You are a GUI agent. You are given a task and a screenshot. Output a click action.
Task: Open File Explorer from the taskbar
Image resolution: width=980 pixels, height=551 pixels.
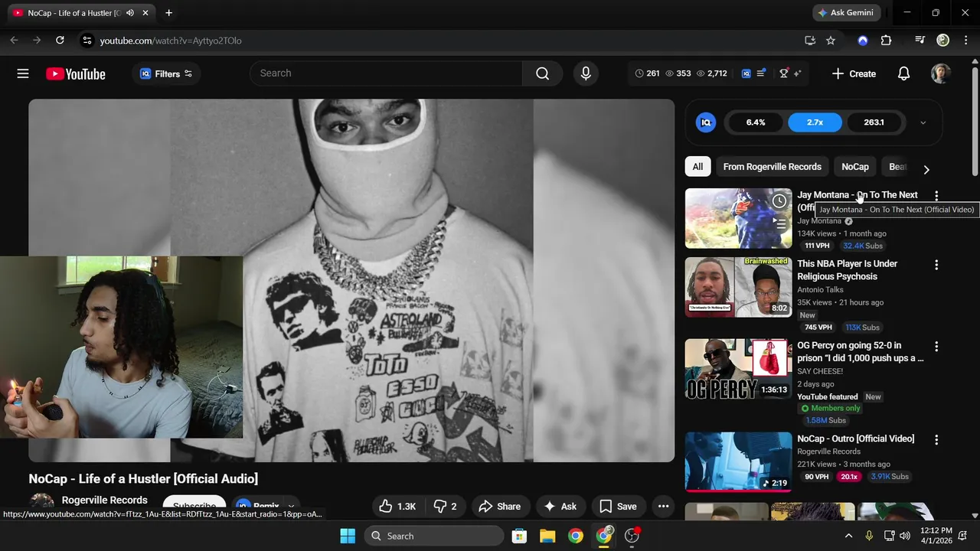click(547, 536)
